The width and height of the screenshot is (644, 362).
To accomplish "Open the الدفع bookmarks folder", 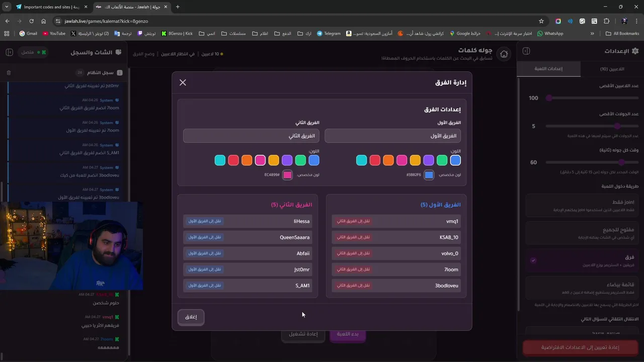I will pyautogui.click(x=283, y=34).
